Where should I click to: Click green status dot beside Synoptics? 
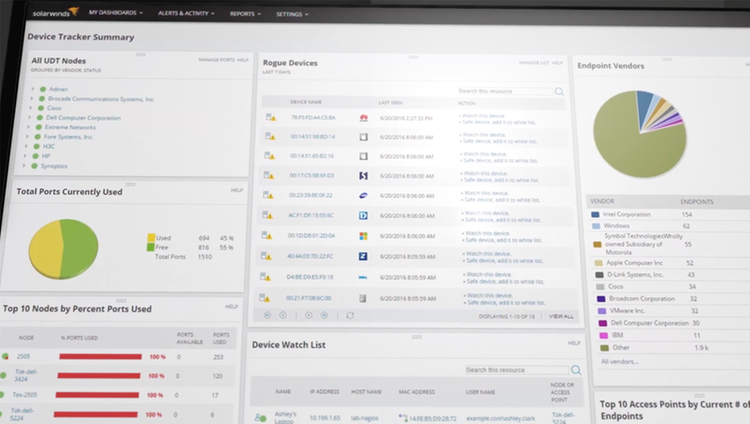point(34,166)
